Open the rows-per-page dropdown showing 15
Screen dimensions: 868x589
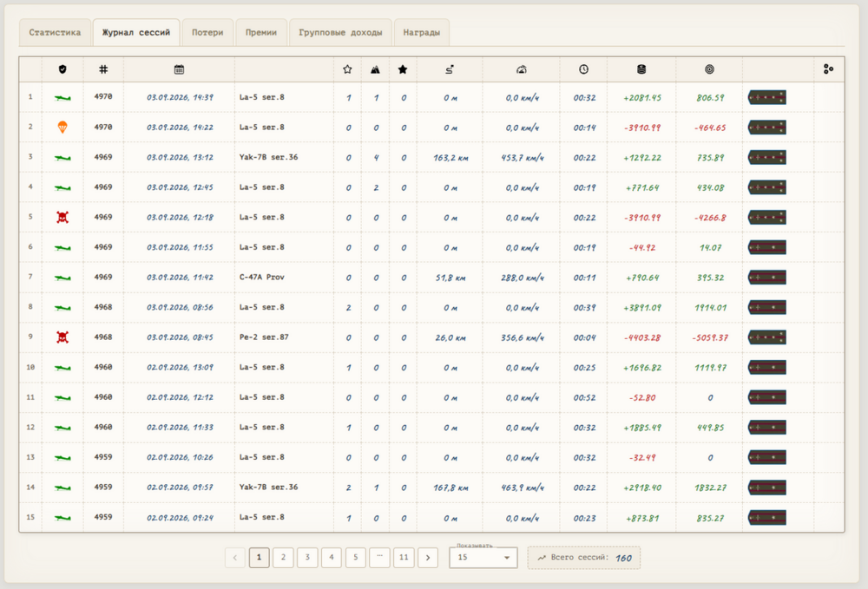point(483,558)
